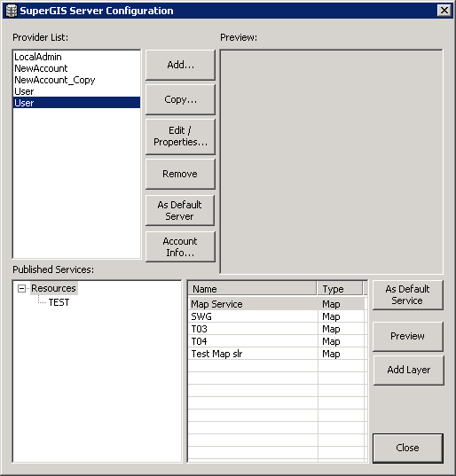
Task: Remove the selected provider
Action: click(180, 174)
